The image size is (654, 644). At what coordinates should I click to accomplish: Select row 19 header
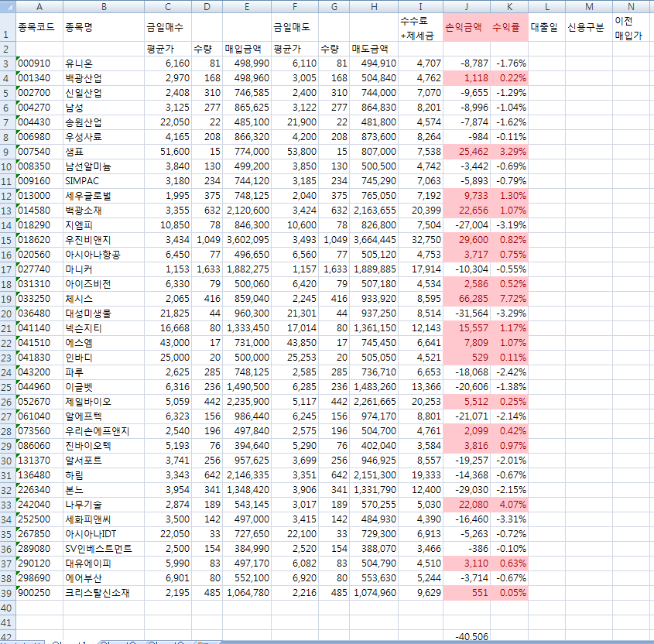[x=8, y=299]
